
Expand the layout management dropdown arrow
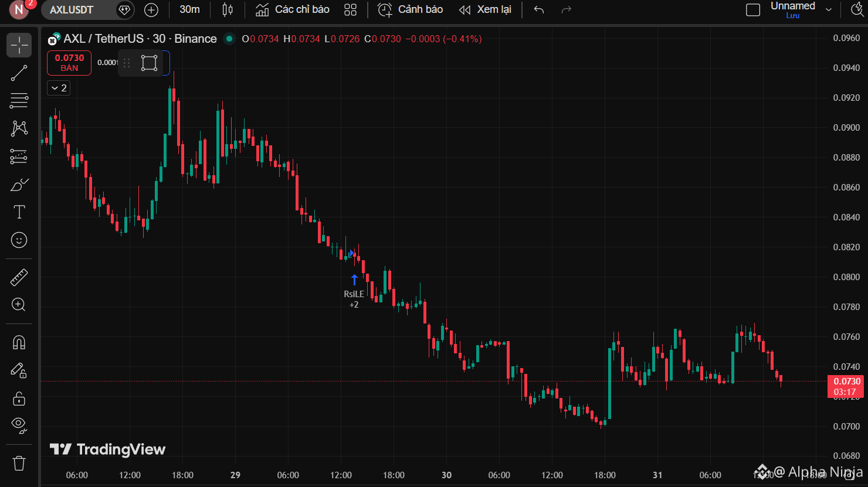coord(829,10)
